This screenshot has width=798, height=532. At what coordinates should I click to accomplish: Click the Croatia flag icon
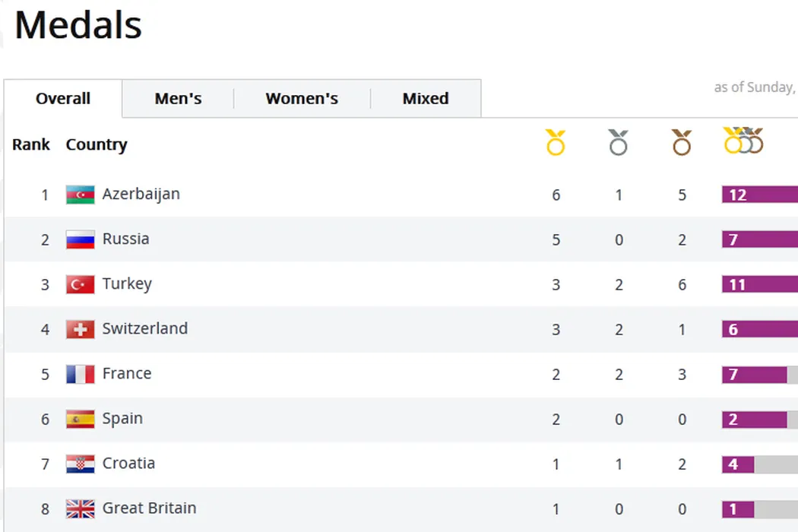click(80, 464)
